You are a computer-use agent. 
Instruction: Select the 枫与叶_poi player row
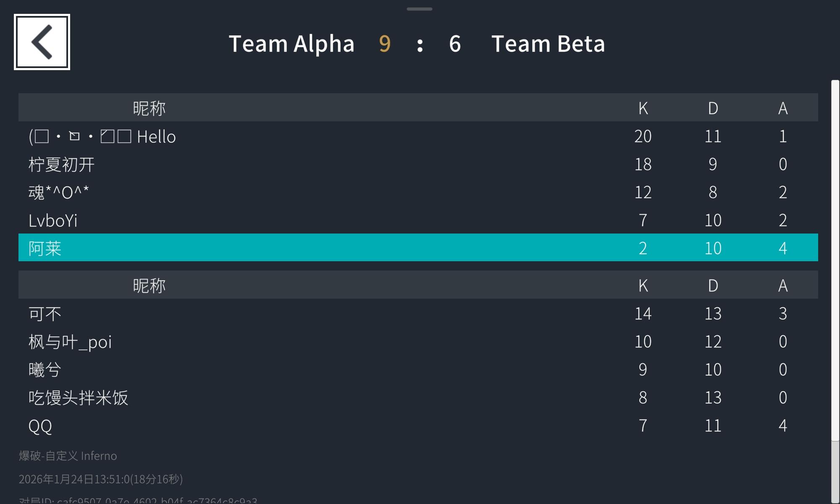point(418,341)
